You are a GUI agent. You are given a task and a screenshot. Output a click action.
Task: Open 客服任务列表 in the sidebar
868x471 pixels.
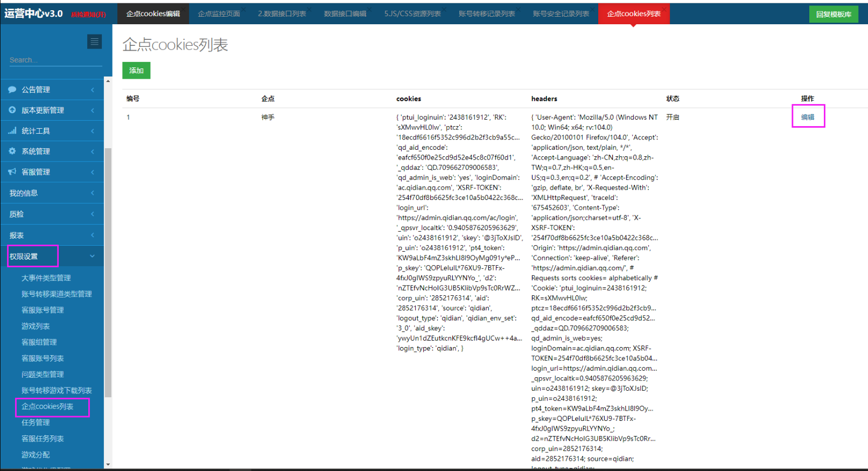point(43,439)
